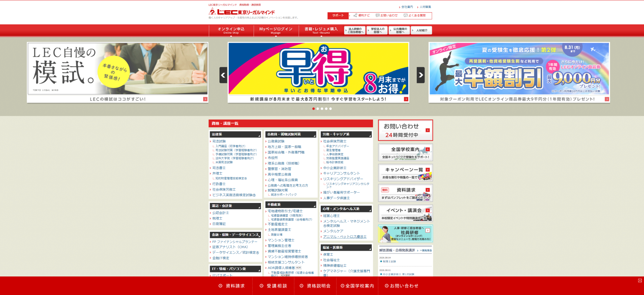Viewport: 644px width, 295px height.
Task: Click the red サポート button
Action: 338,15
